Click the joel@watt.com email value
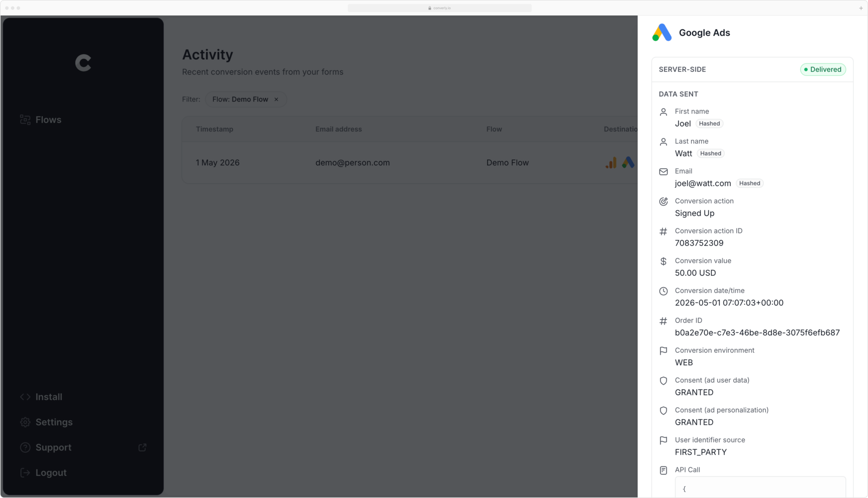Viewport: 868px width, 498px height. (703, 183)
